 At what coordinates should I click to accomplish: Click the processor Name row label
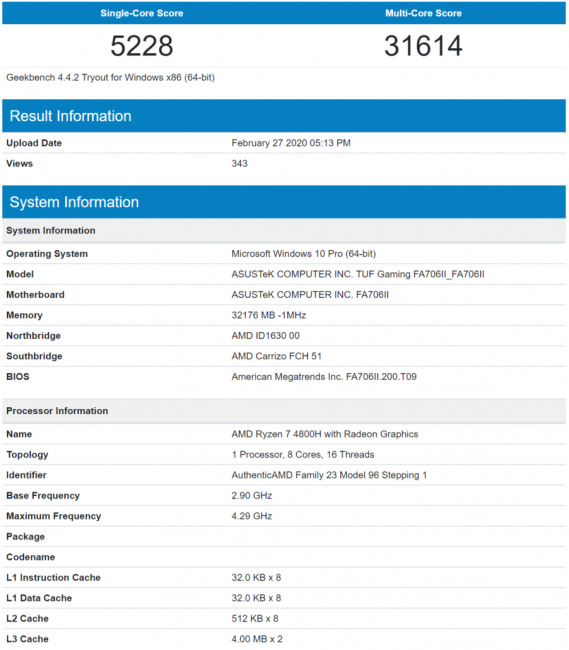click(19, 434)
